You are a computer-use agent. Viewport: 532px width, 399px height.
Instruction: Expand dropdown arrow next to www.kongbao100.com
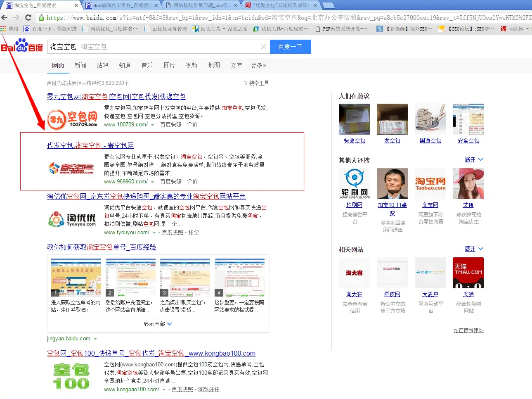click(164, 389)
